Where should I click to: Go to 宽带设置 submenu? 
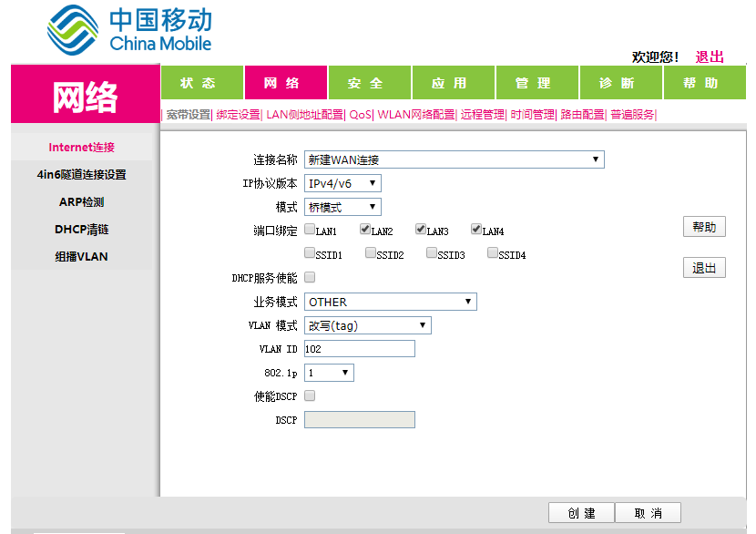tap(189, 115)
